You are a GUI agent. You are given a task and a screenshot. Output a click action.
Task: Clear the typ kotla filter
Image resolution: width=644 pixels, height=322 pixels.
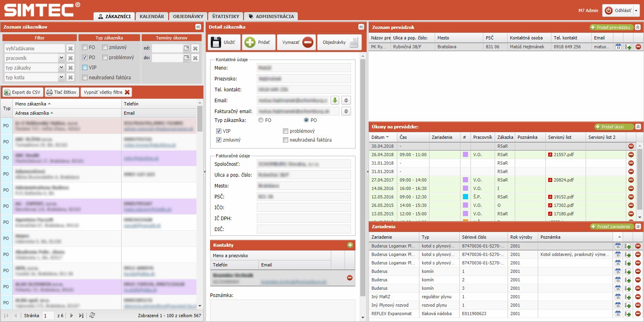click(70, 77)
